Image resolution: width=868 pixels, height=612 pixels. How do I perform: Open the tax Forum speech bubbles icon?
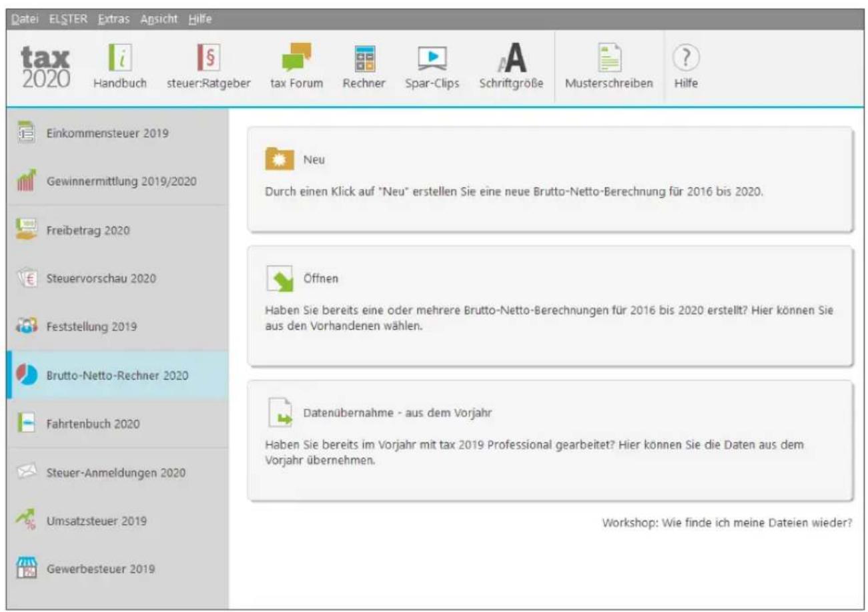click(296, 57)
